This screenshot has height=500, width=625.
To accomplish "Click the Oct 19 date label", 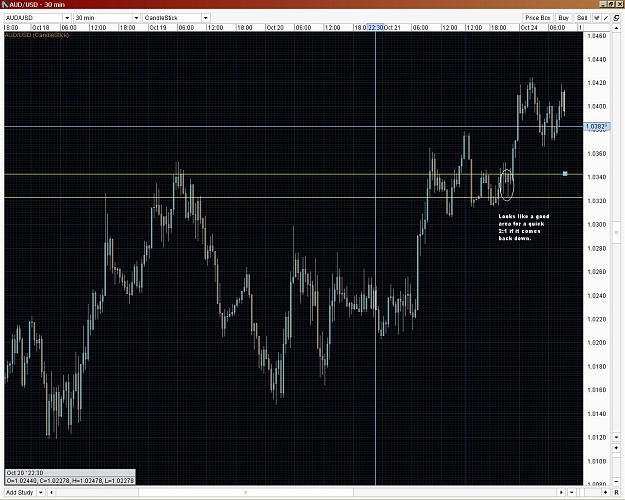I will click(x=157, y=28).
